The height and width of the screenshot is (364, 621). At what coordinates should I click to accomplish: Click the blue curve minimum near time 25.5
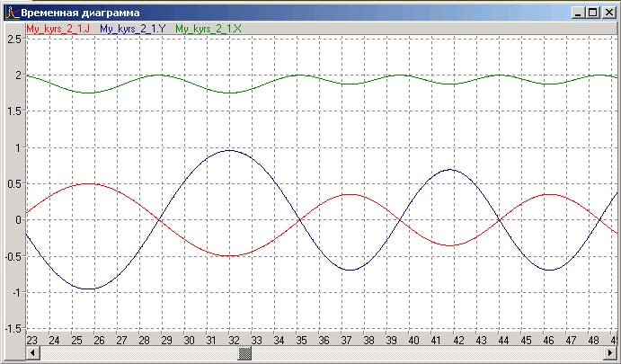[90, 289]
